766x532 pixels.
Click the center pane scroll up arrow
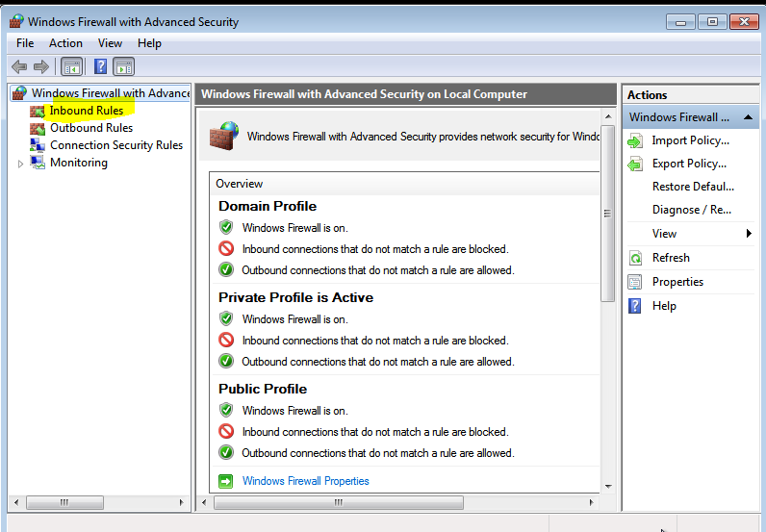coord(608,116)
